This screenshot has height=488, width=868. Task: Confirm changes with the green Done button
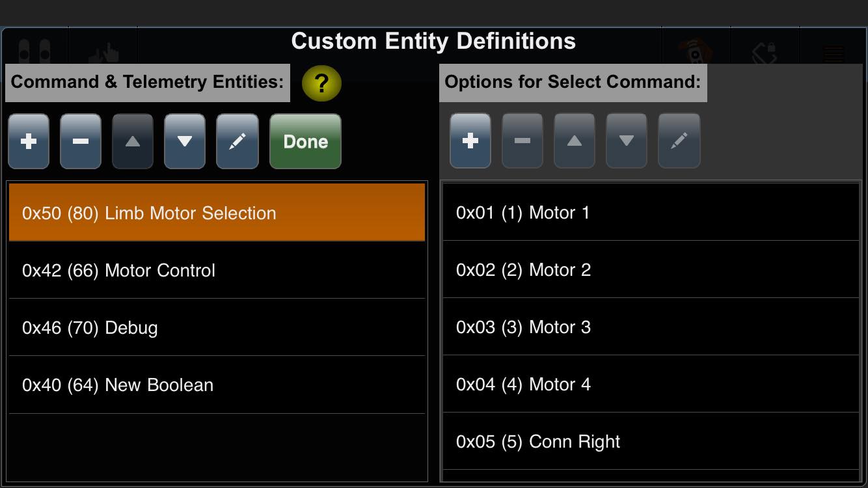point(305,141)
